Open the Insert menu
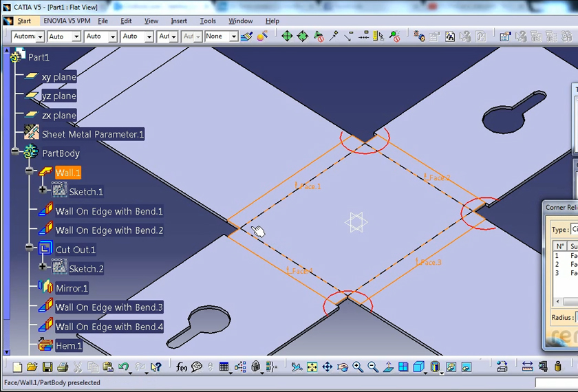Image resolution: width=578 pixels, height=392 pixels. [179, 21]
